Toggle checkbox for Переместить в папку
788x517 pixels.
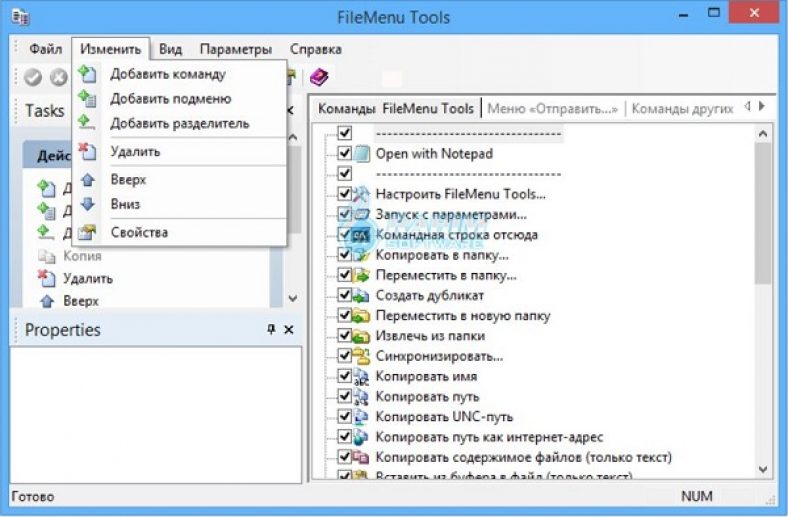[x=344, y=274]
